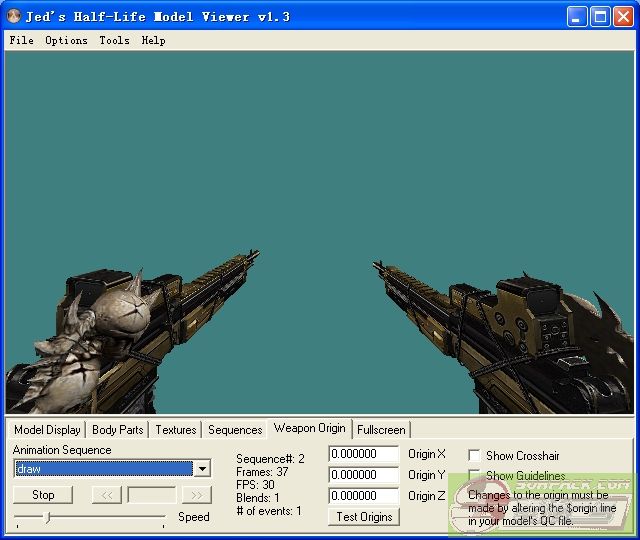Open the File menu

coord(21,41)
